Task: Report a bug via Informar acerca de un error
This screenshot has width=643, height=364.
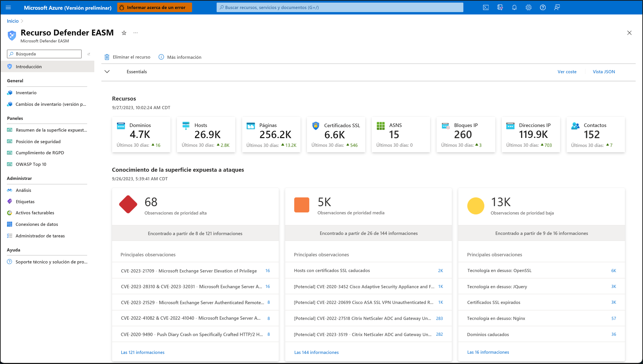Action: point(155,8)
